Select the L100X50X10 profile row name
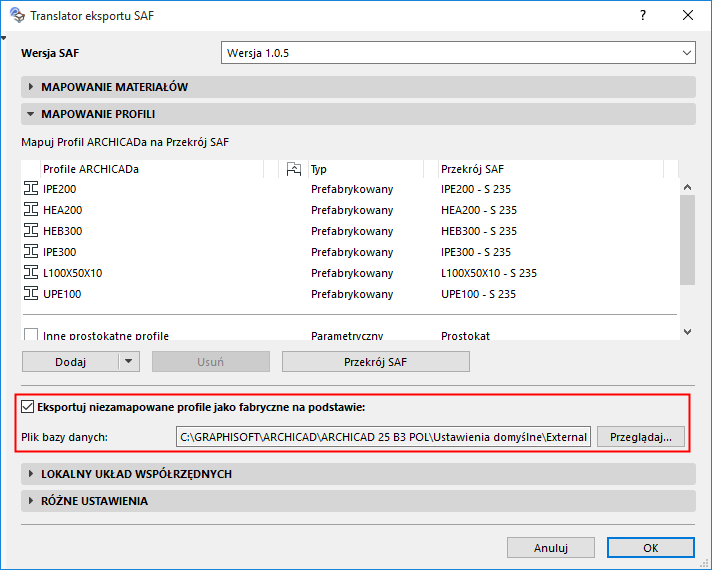Screen dimensions: 712x570 (73, 273)
